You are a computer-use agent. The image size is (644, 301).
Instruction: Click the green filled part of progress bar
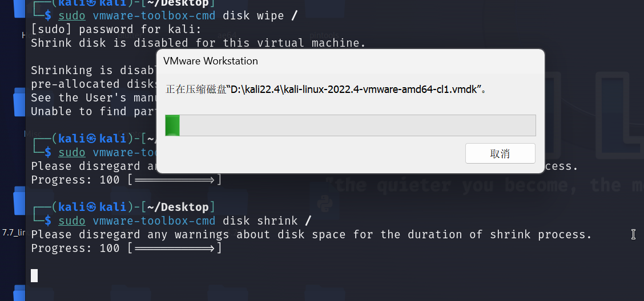click(x=172, y=125)
